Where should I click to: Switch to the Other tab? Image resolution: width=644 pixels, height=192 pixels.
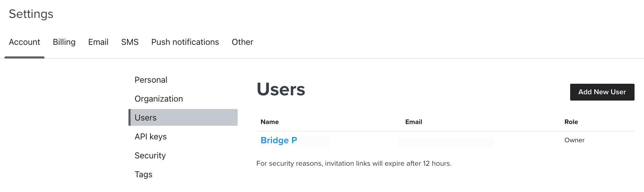[x=242, y=42]
